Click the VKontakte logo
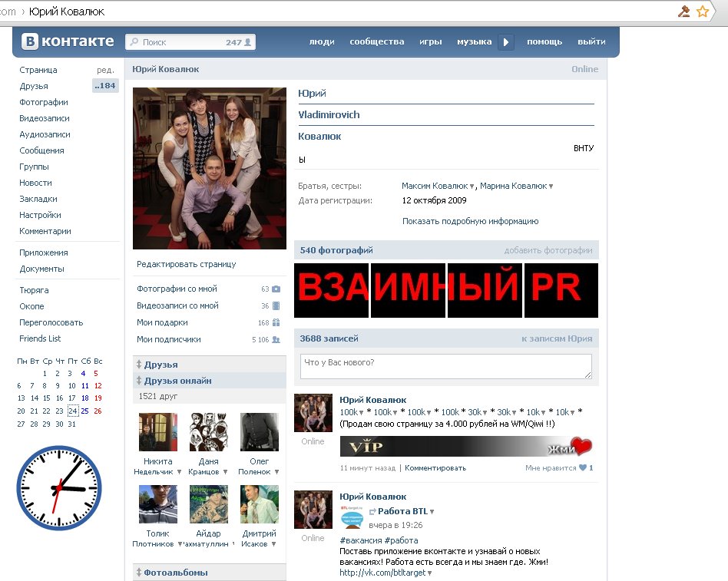 pos(68,41)
